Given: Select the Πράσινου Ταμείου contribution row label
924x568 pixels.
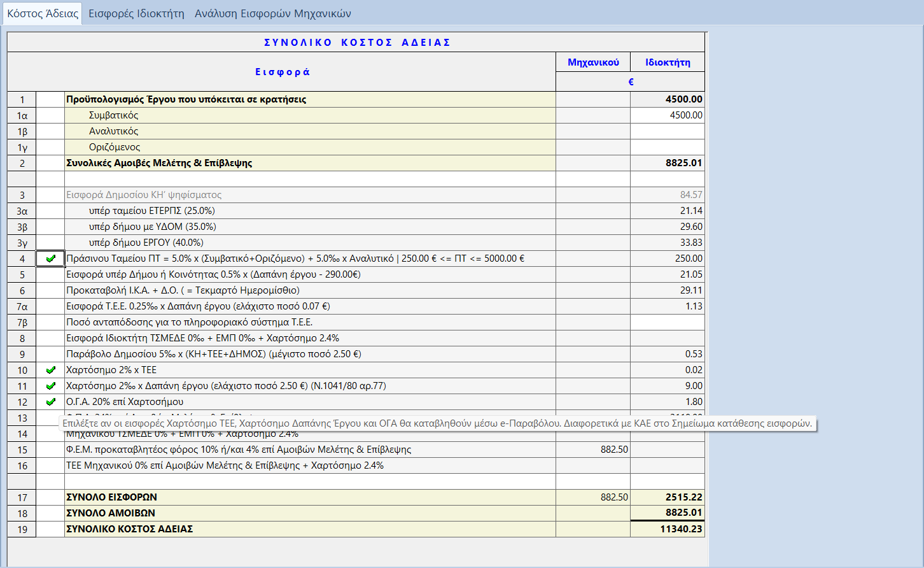Looking at the screenshot, I should tap(295, 259).
